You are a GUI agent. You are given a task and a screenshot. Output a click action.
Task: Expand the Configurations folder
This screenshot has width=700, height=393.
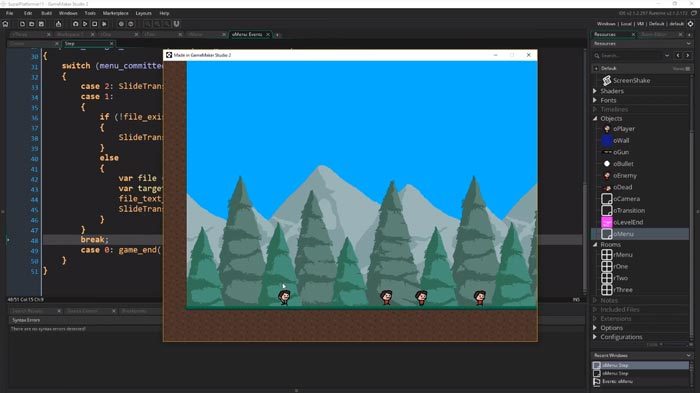(595, 337)
